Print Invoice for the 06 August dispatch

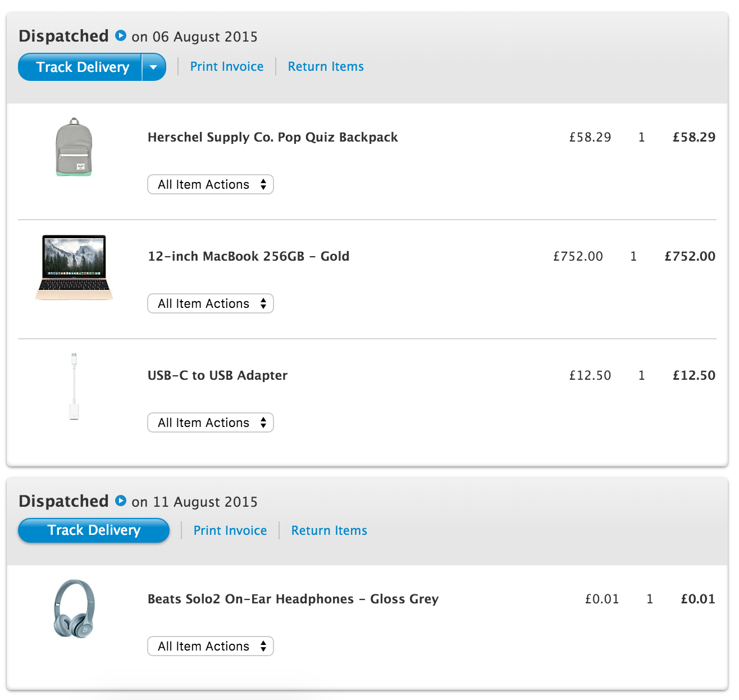point(227,66)
